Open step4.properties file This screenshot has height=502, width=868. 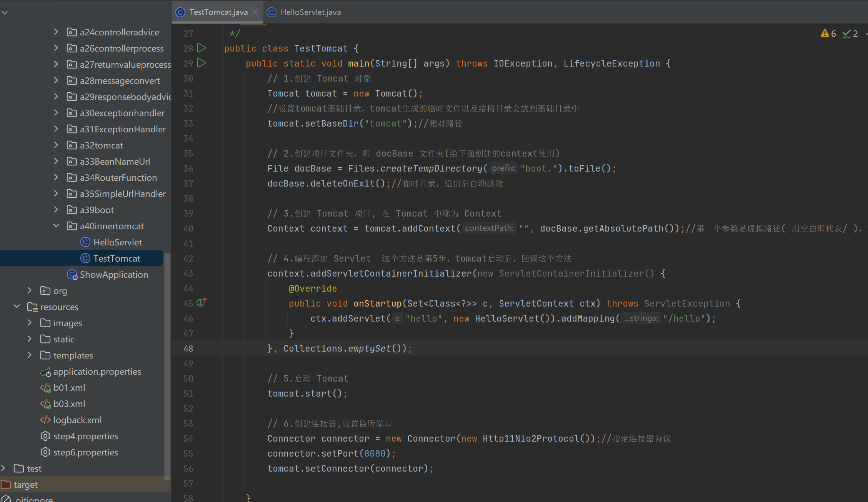pyautogui.click(x=86, y=436)
